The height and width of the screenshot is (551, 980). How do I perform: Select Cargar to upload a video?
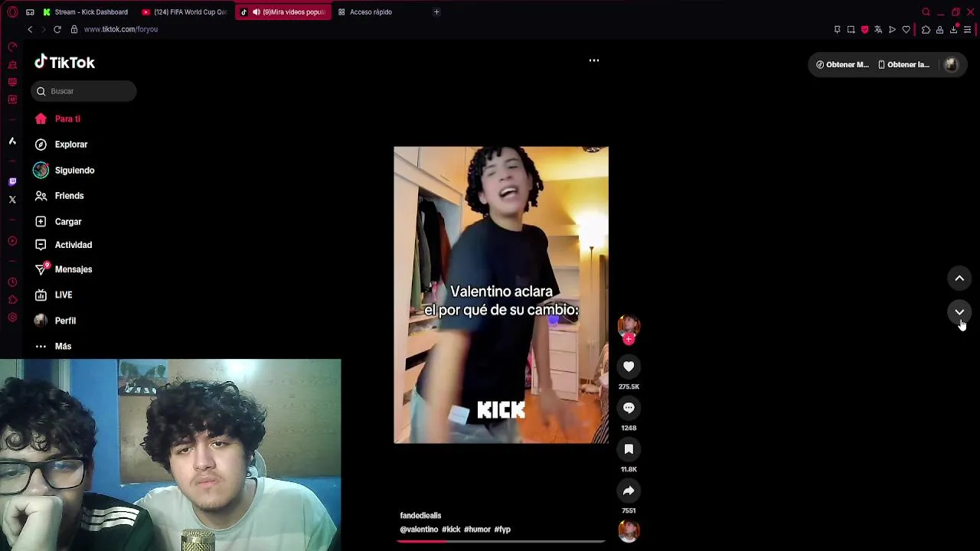[x=58, y=222]
